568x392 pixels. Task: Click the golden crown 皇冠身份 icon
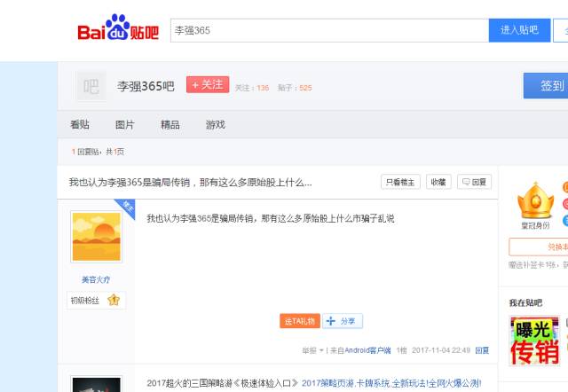click(534, 201)
